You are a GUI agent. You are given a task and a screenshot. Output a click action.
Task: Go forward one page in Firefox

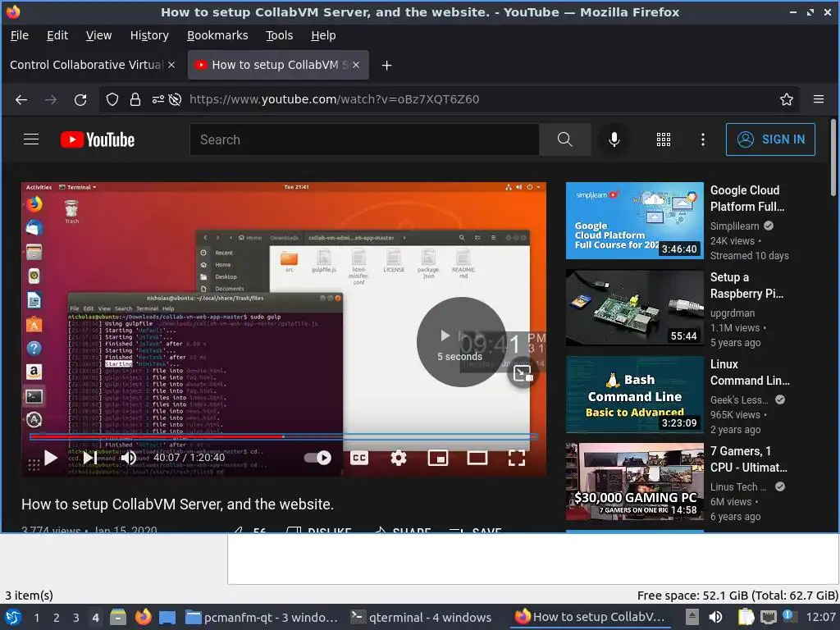click(x=50, y=99)
